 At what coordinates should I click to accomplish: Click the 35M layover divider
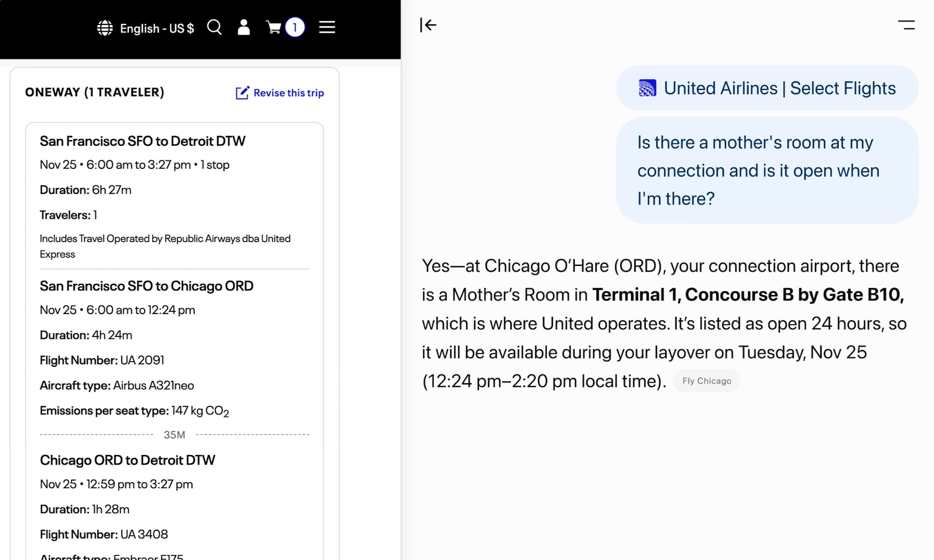point(174,435)
